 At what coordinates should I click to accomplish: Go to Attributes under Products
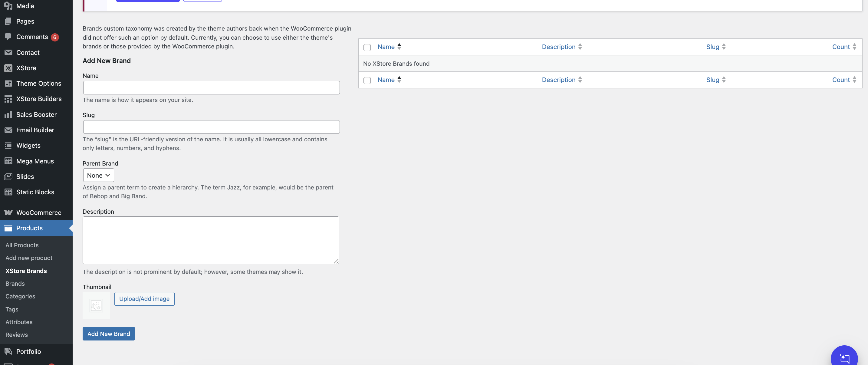point(19,322)
